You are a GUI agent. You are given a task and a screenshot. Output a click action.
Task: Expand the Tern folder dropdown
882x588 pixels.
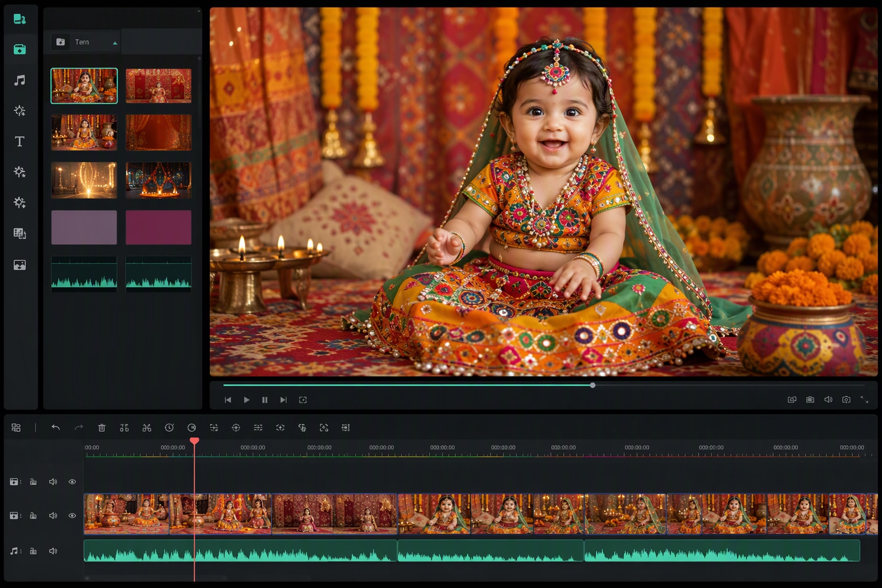pos(115,42)
